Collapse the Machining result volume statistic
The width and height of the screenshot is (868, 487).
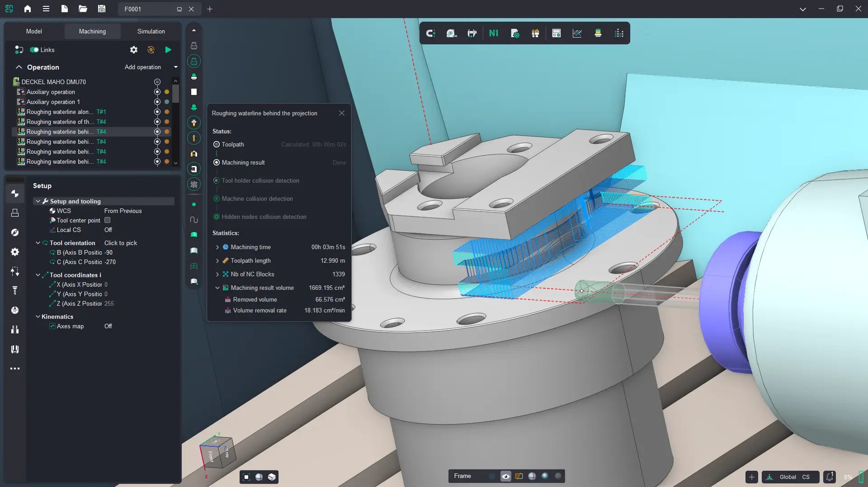click(217, 288)
